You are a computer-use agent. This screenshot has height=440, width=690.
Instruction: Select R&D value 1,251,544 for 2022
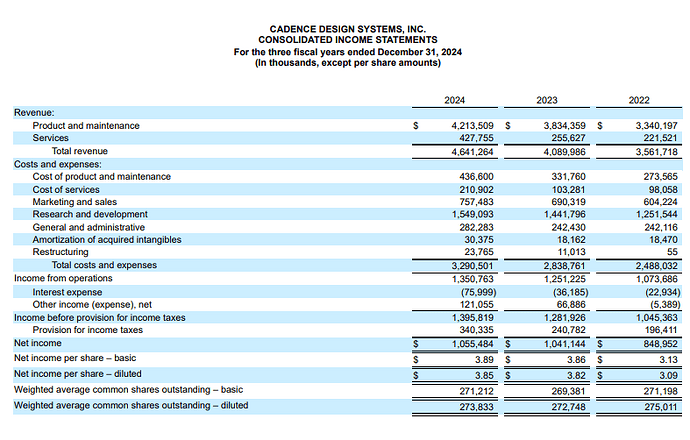(657, 215)
